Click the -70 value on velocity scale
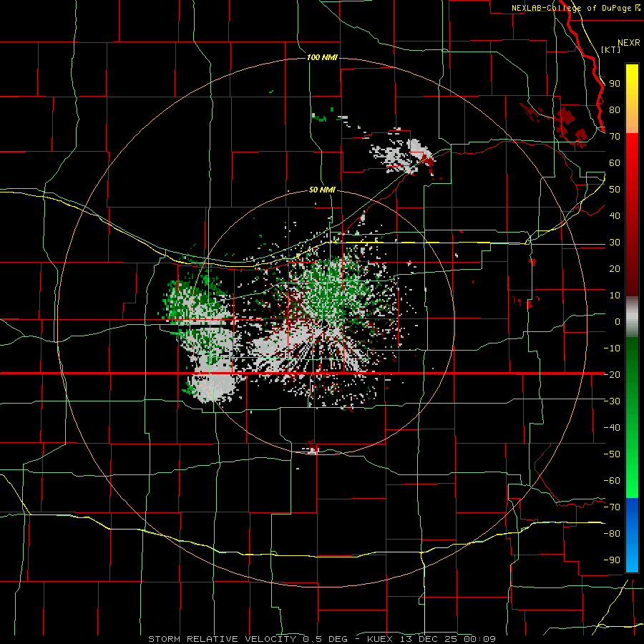The image size is (644, 644). click(612, 507)
